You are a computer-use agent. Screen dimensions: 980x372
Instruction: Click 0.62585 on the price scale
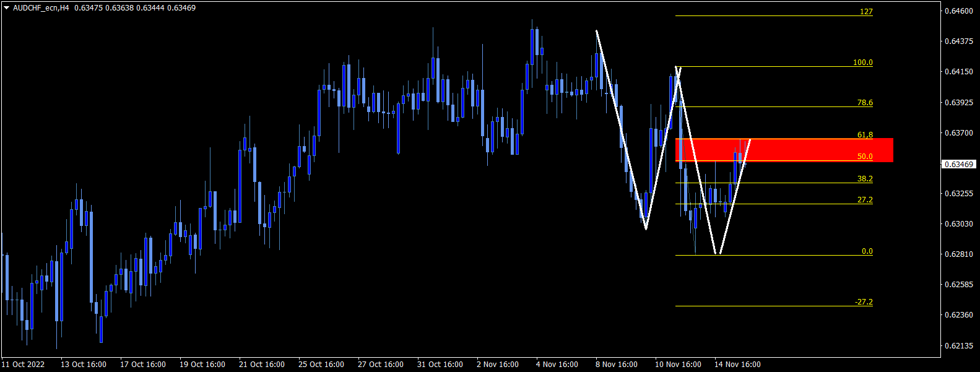point(959,285)
